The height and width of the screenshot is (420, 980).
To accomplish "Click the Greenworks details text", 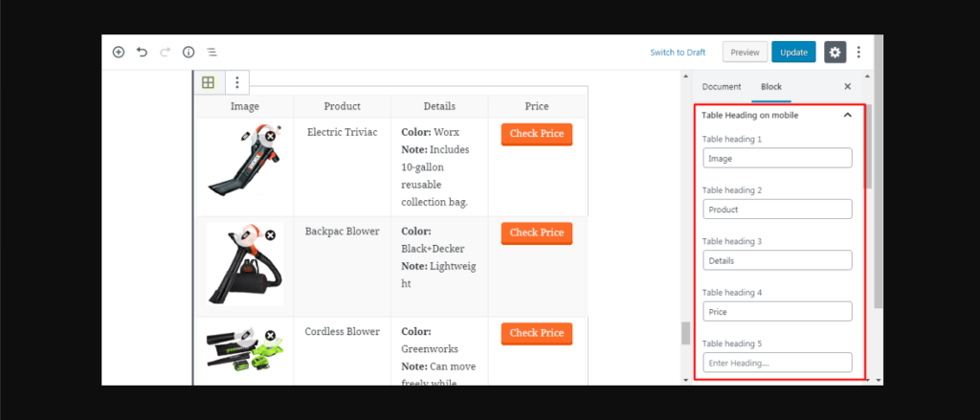I will click(430, 349).
